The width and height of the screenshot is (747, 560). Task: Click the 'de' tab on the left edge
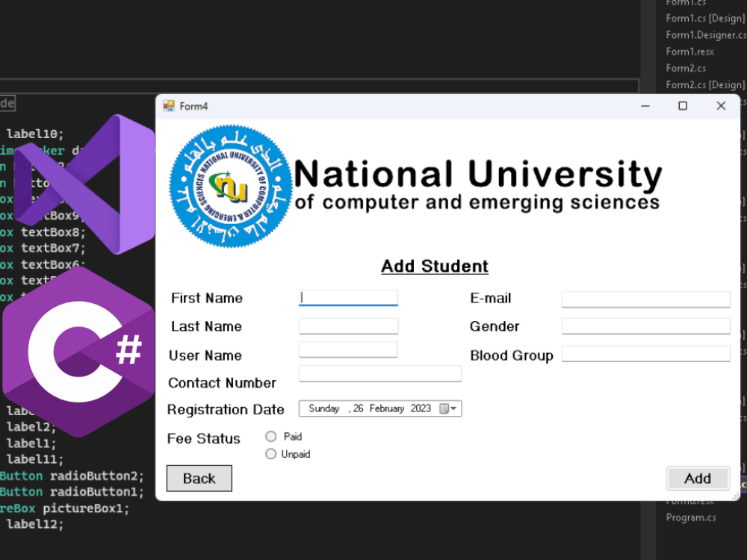[6, 103]
